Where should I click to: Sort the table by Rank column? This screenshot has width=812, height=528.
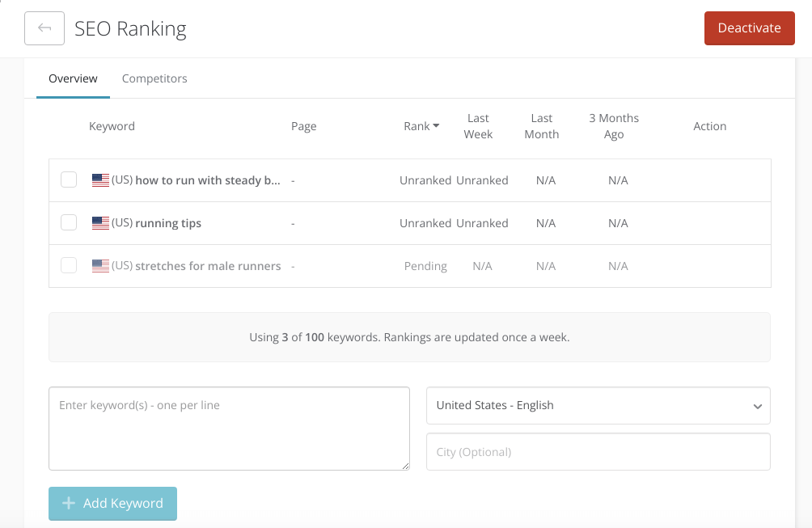pos(417,126)
